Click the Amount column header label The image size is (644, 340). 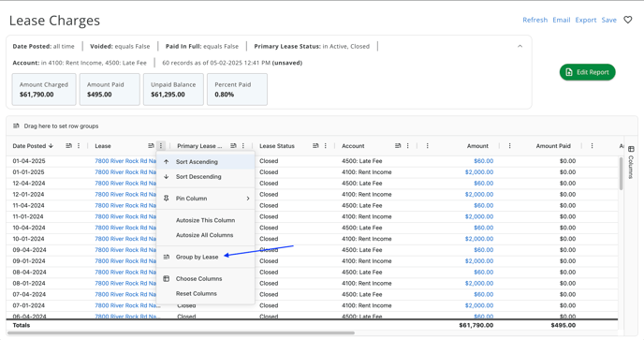click(x=477, y=145)
